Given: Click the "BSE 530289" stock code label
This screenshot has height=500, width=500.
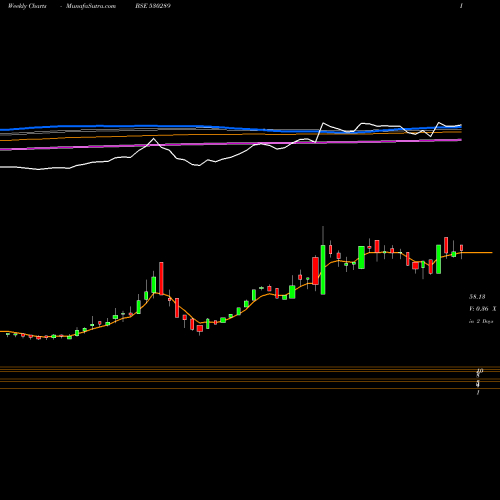Looking at the screenshot, I should 153,6.
